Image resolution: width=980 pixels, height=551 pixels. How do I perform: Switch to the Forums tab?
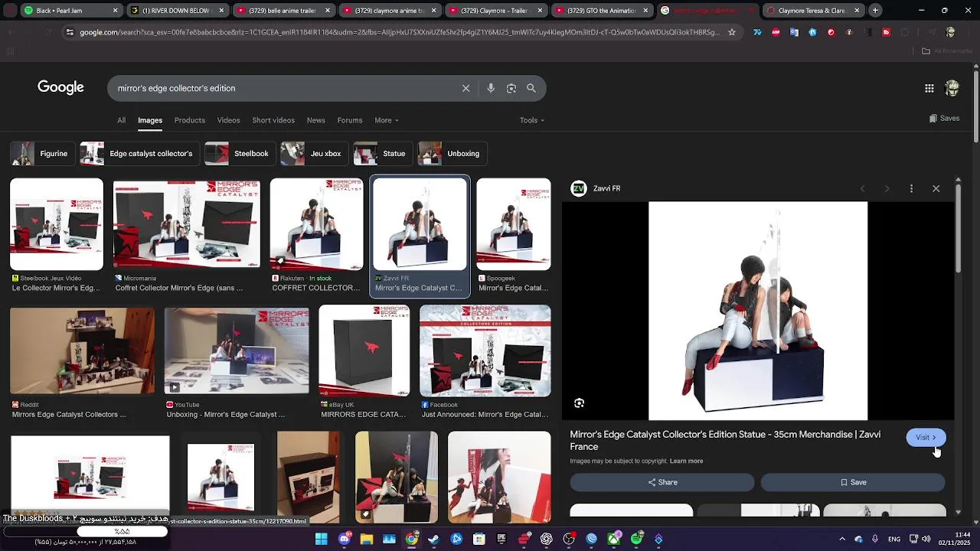(x=350, y=120)
